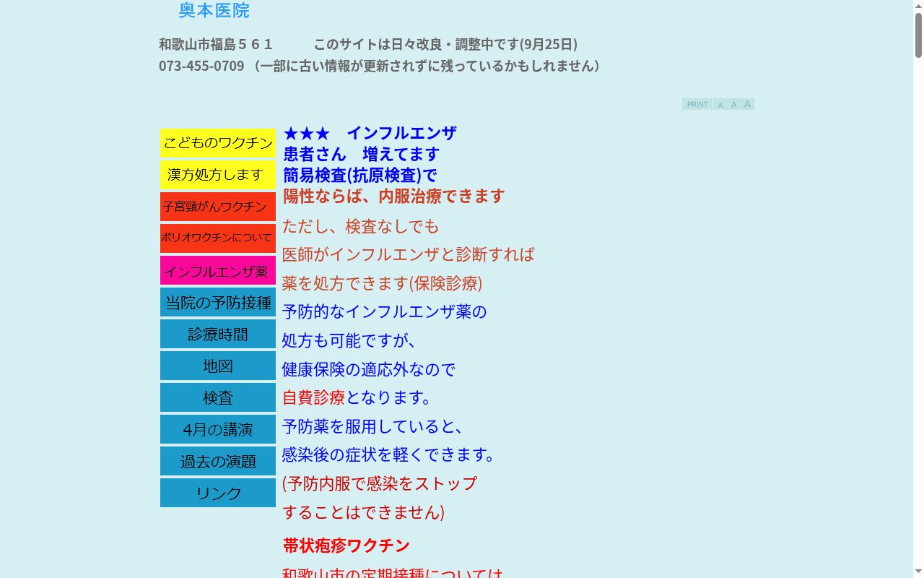Open こどものワクチン menu item
The width and height of the screenshot is (924, 578).
(218, 143)
